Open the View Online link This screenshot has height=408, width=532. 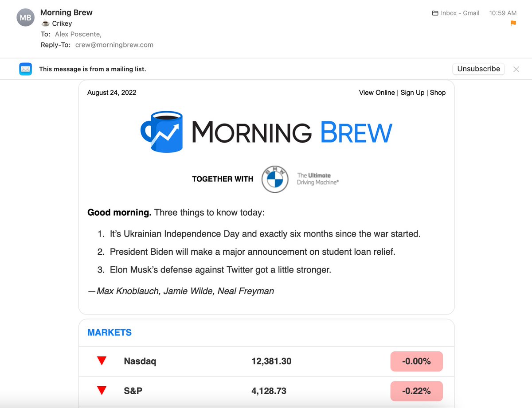377,93
